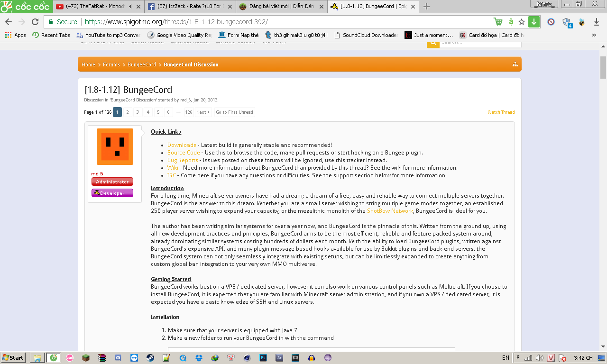Expand the hidden bookmarks chevron
Screen dimensions: 607x364
pyautogui.click(x=594, y=35)
